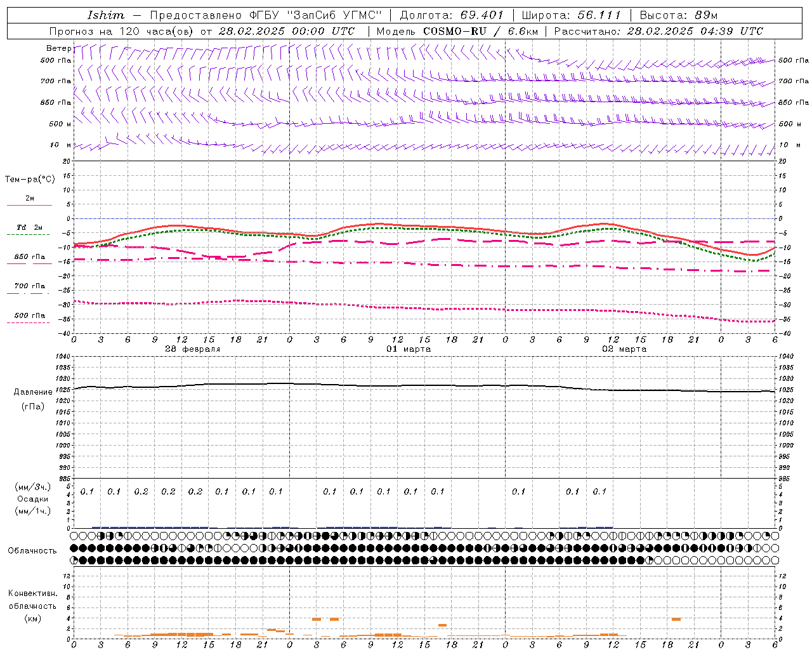Click the 10 м wind level label on left
The width and height of the screenshot is (812, 650).
point(61,145)
